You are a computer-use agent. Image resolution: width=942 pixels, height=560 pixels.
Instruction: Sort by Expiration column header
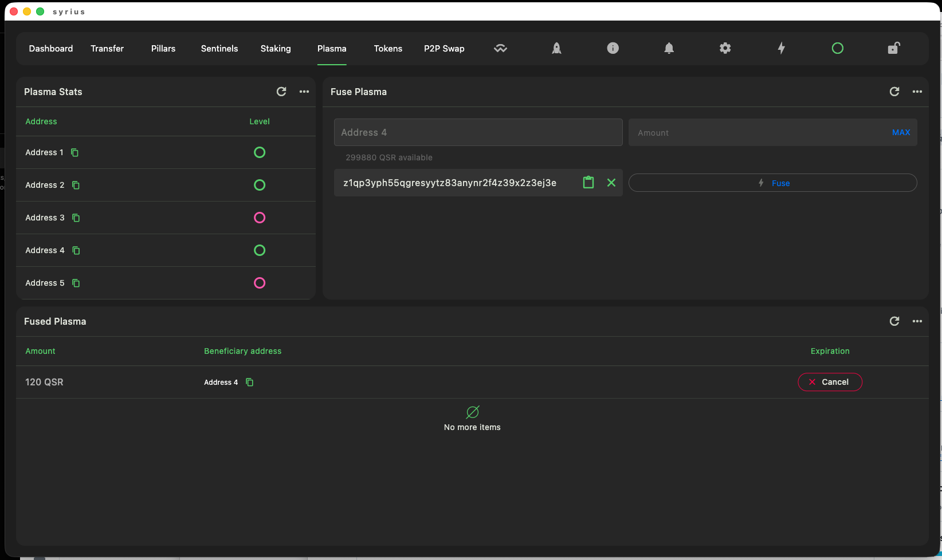[830, 351]
